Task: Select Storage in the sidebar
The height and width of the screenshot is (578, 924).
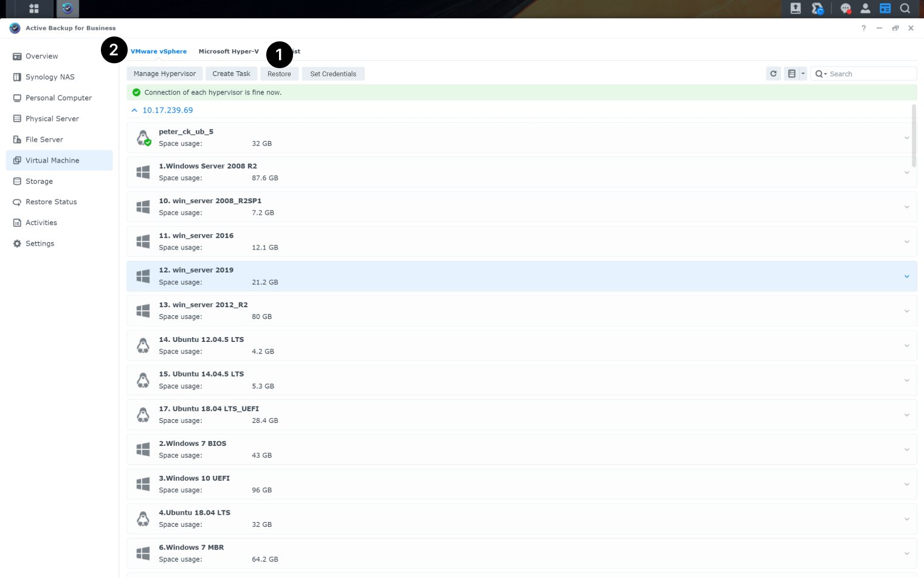Action: click(x=40, y=181)
